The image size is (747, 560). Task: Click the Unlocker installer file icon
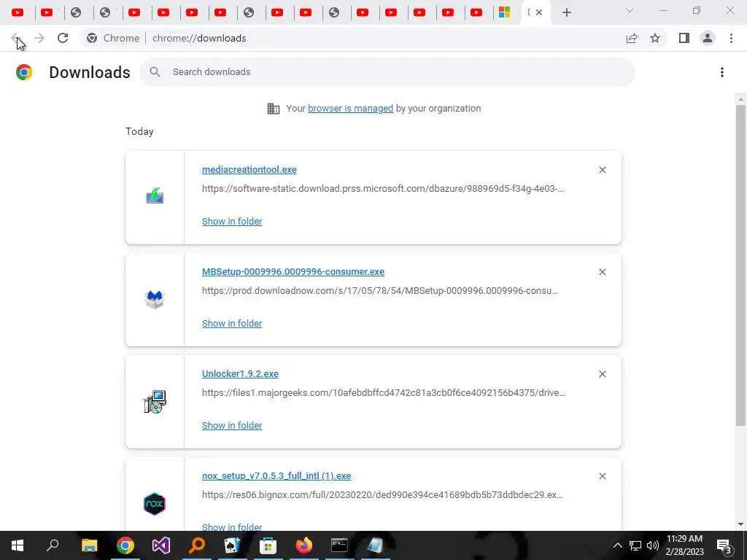tap(155, 402)
